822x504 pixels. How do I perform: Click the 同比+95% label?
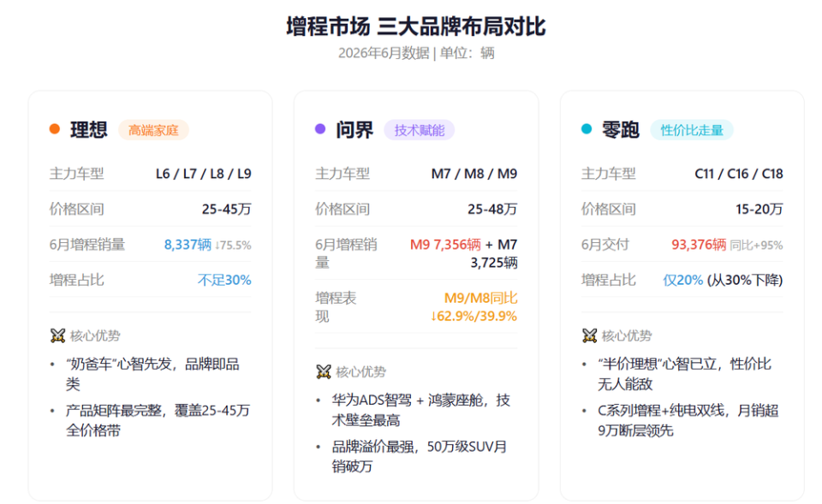[756, 246]
